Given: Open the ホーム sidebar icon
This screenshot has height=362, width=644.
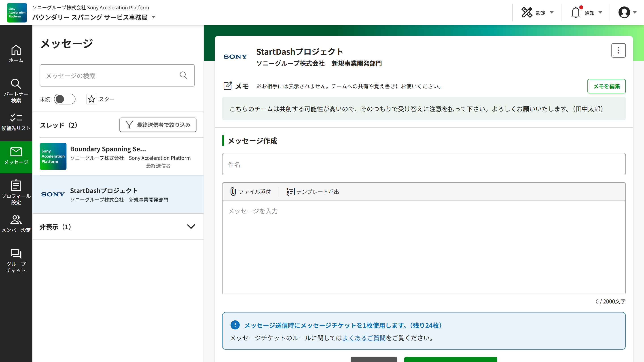Looking at the screenshot, I should coord(16,53).
